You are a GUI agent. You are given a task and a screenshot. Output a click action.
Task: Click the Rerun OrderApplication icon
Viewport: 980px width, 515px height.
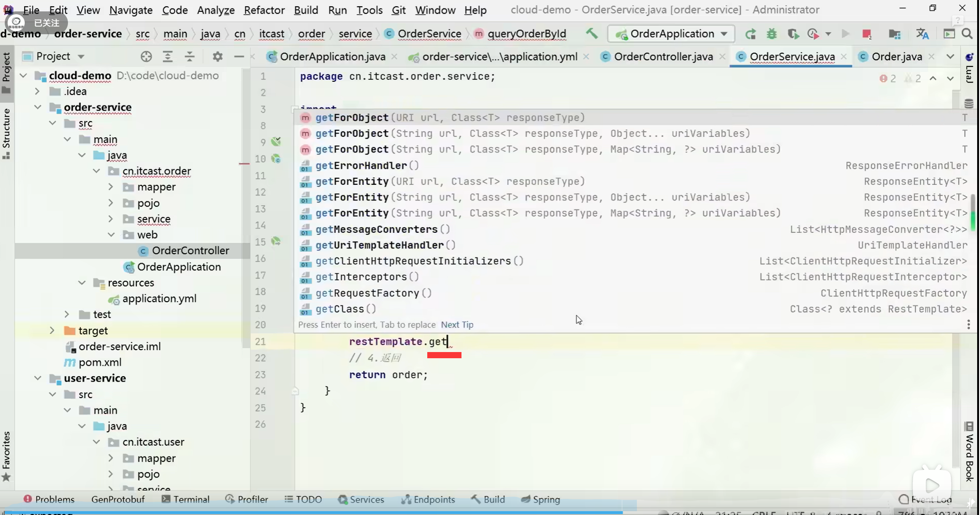pos(750,34)
